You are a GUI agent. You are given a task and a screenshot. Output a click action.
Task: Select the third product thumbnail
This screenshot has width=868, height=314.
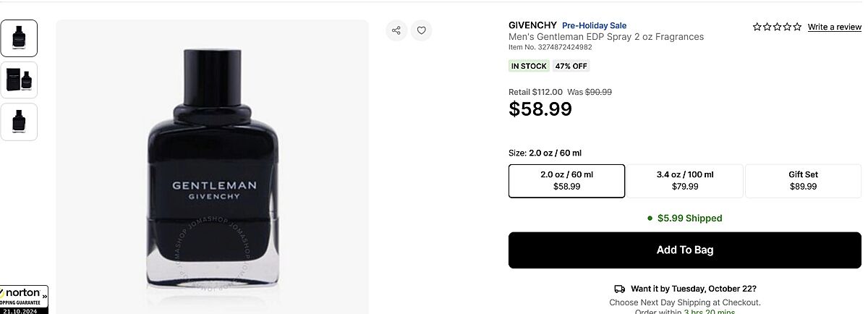tap(19, 122)
